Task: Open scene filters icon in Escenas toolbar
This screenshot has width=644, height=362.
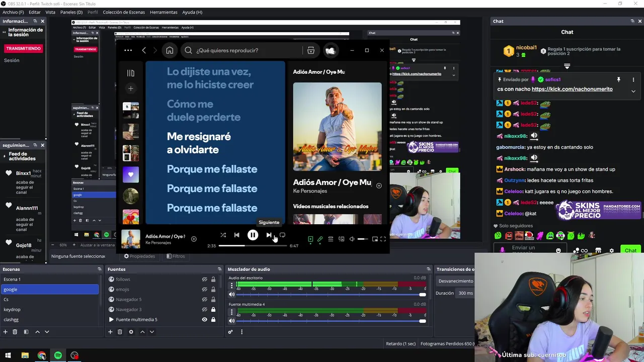Action: 26,332
